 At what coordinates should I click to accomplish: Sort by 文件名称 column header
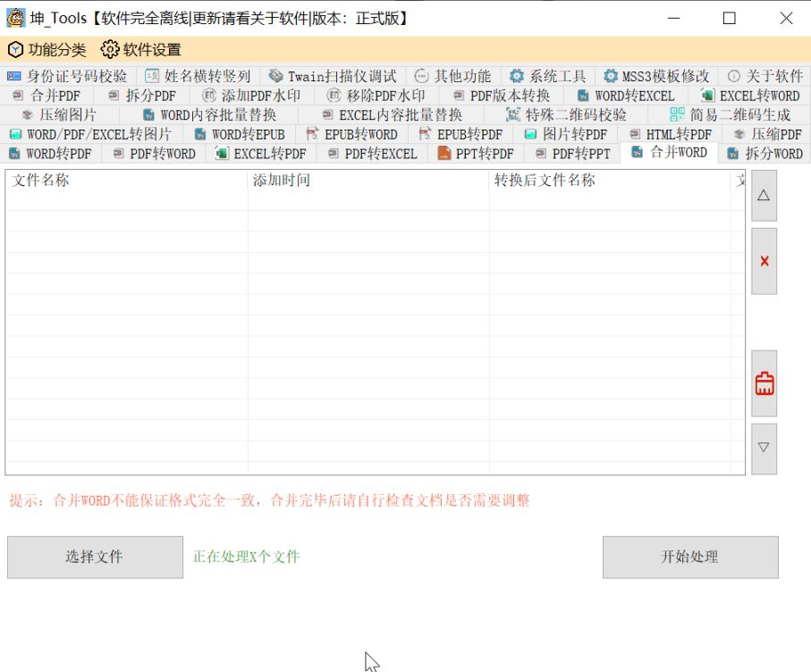point(127,180)
